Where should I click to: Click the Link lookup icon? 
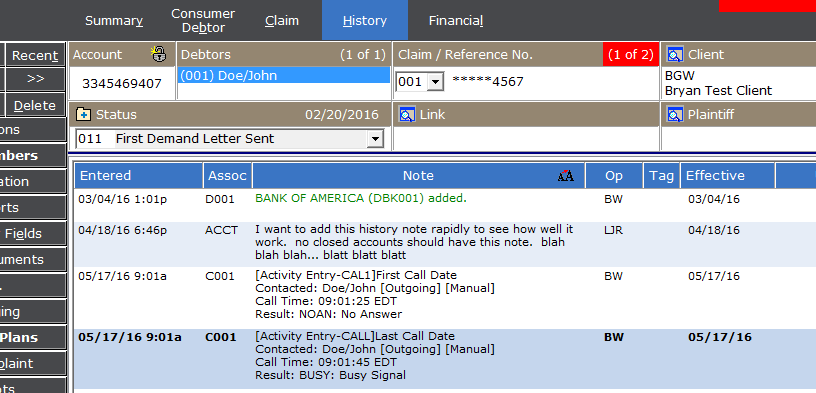407,114
